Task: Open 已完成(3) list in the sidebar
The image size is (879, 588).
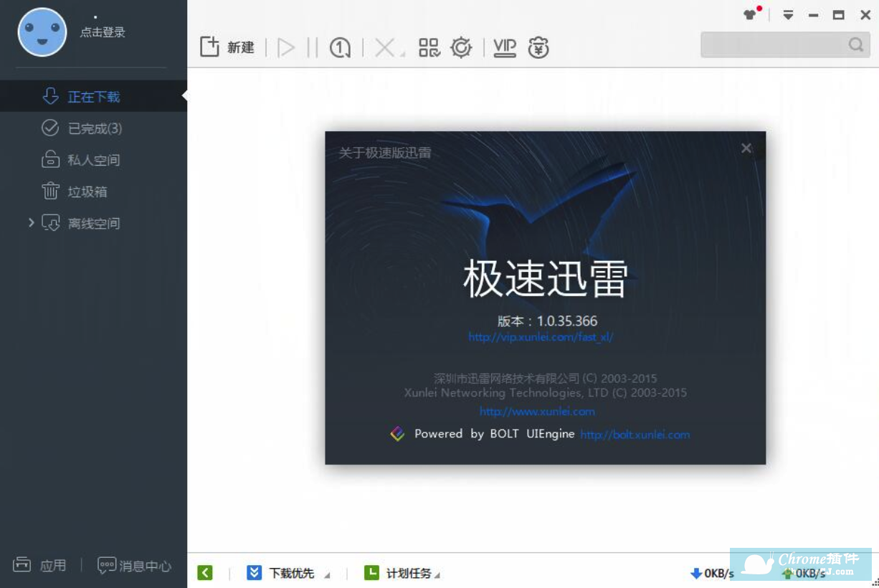Action: pyautogui.click(x=93, y=128)
